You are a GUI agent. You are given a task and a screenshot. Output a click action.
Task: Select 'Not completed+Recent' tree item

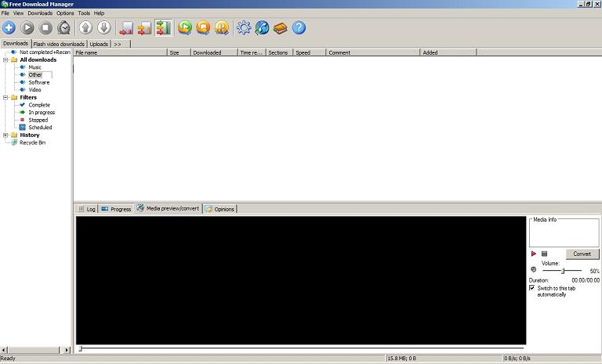(x=45, y=52)
